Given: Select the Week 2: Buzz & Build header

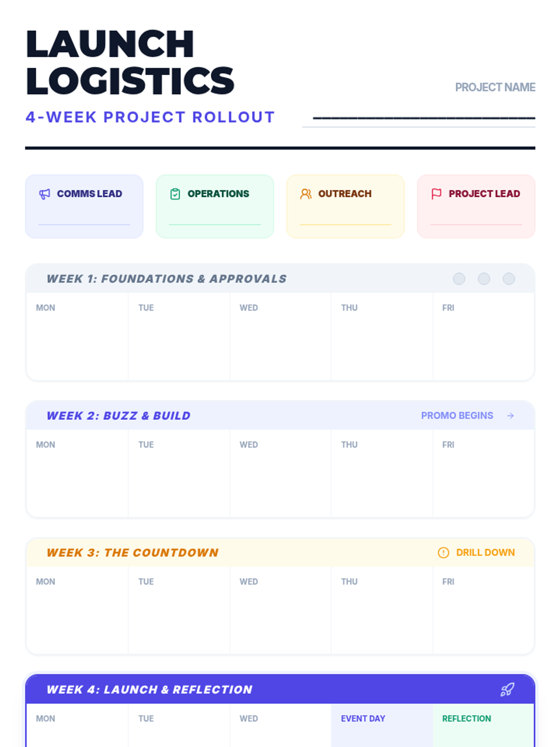Looking at the screenshot, I should tap(119, 416).
